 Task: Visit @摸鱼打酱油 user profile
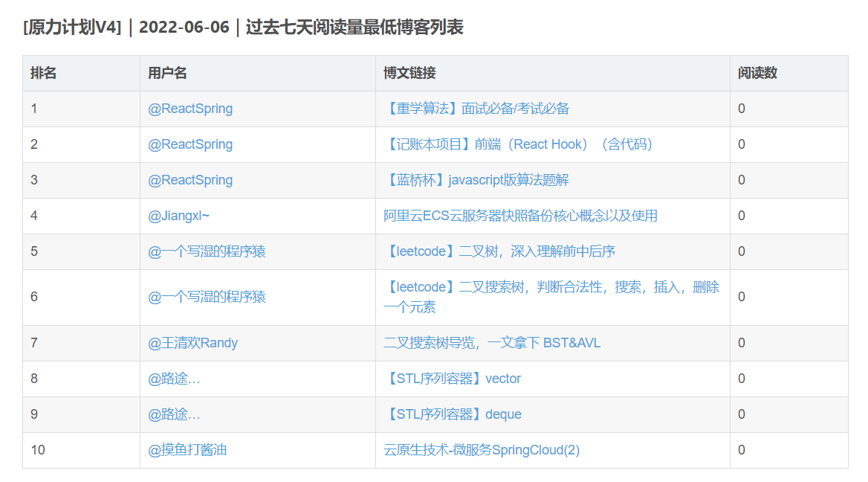click(x=187, y=450)
